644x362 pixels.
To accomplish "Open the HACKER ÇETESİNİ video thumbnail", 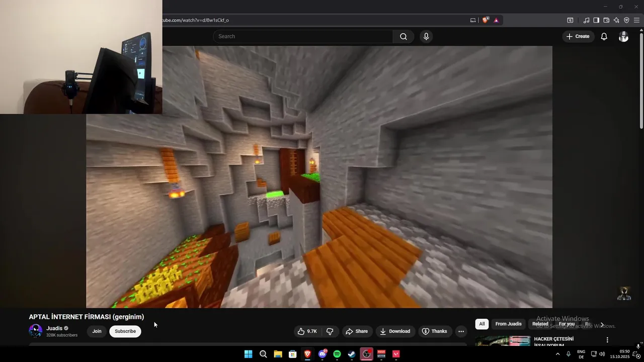I will click(503, 341).
